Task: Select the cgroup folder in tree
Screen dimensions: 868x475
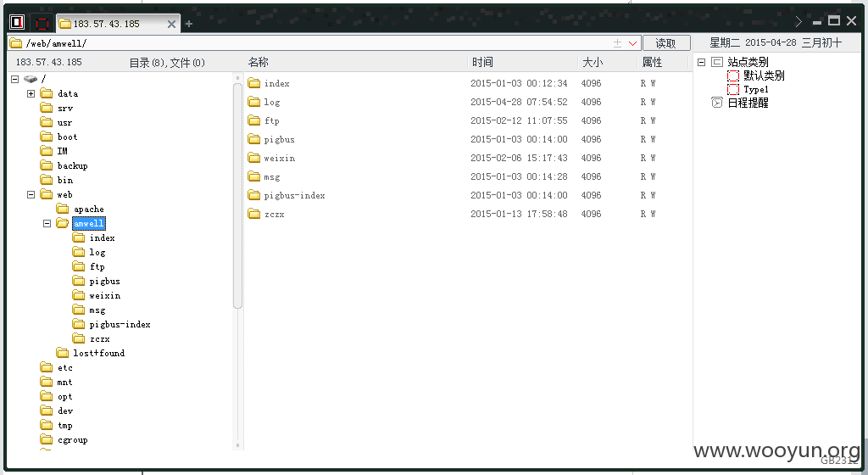Action: pyautogui.click(x=64, y=439)
